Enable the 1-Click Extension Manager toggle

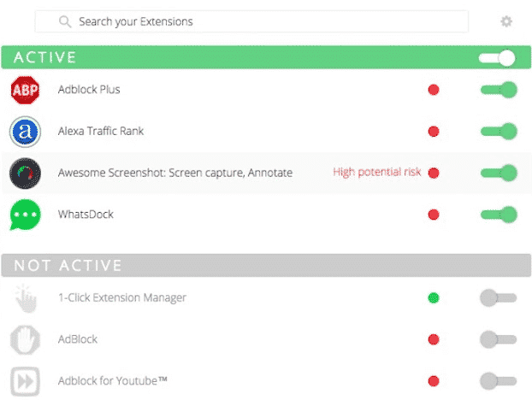point(499,298)
